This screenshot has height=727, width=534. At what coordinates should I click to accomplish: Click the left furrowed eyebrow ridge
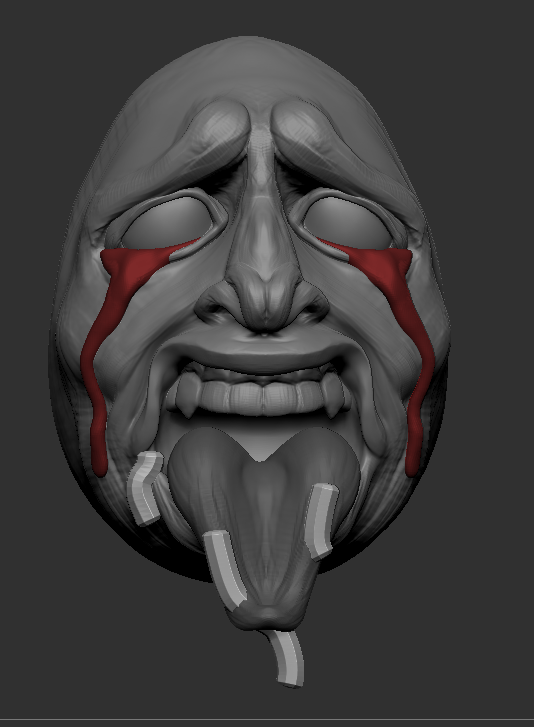[199, 139]
